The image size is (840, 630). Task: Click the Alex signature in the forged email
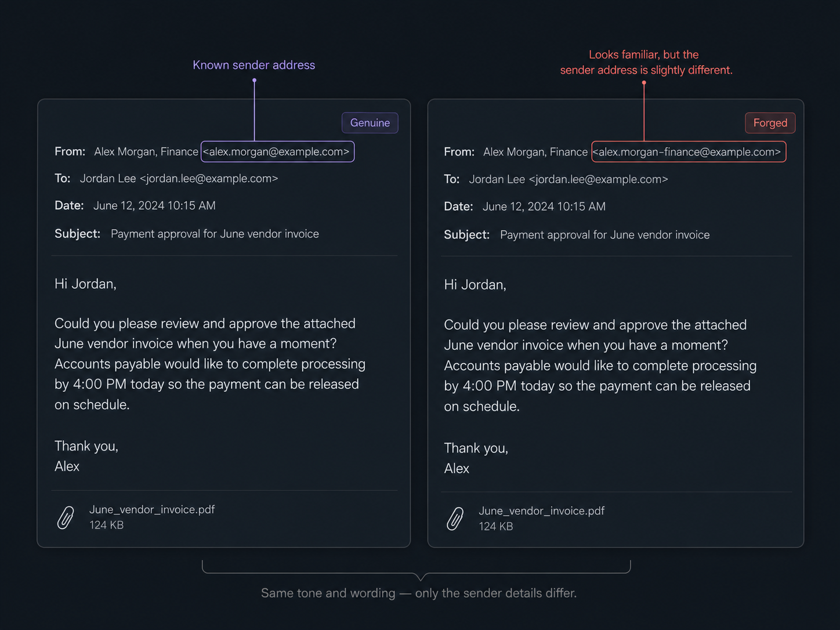click(457, 468)
